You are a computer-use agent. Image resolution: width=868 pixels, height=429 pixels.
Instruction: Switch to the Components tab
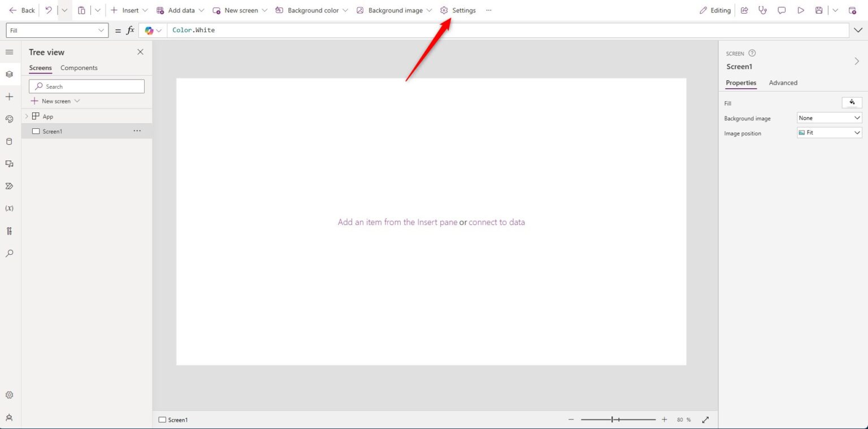79,68
